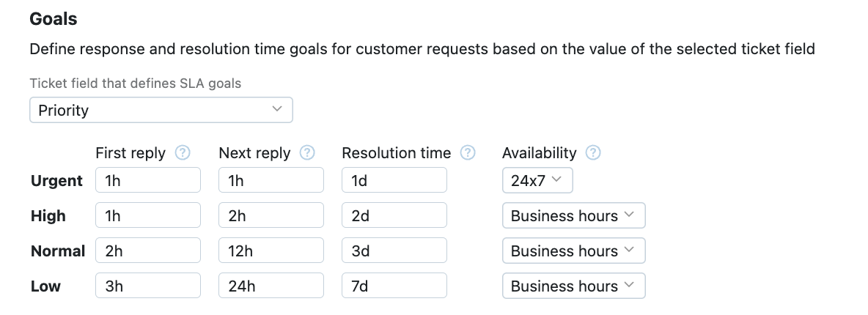Click the Next reply help icon
This screenshot has width=868, height=315.
pos(308,153)
